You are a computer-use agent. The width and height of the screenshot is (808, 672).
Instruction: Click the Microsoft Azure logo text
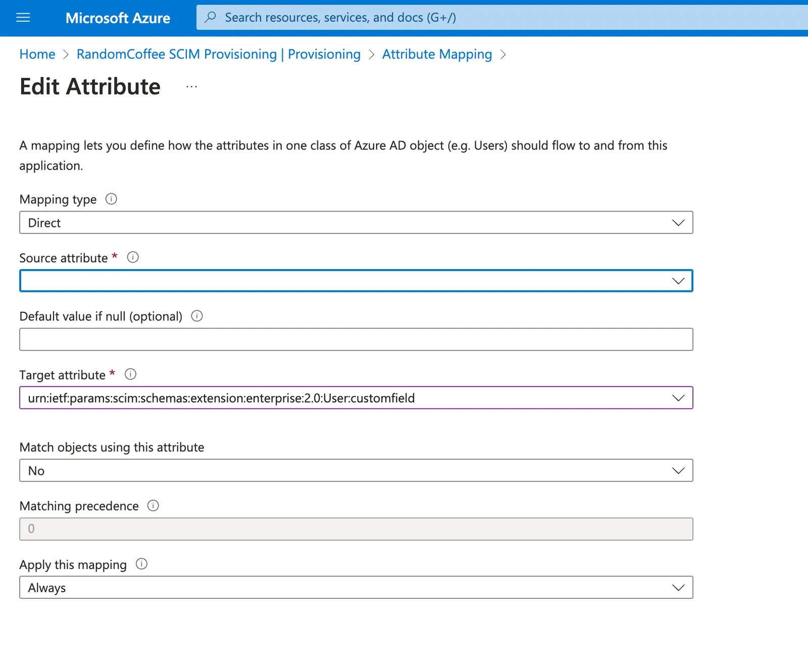pos(118,18)
